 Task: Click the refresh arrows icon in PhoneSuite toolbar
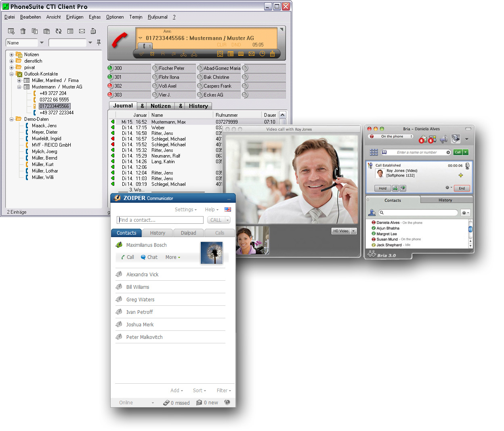click(59, 31)
